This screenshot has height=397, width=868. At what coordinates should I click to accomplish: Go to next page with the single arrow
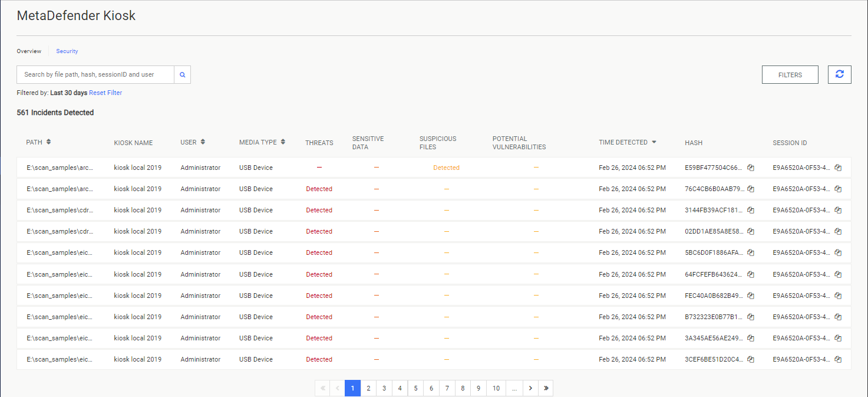530,388
